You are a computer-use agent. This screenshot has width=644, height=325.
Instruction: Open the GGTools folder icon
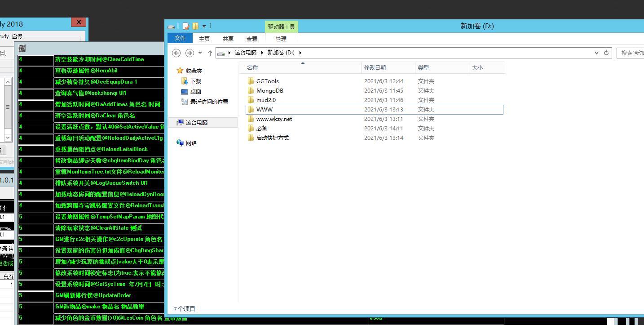pyautogui.click(x=251, y=81)
